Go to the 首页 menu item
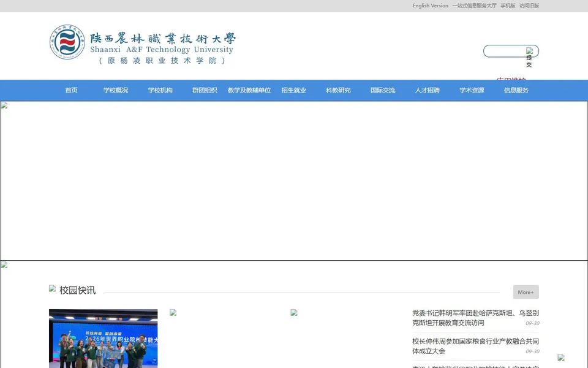The width and height of the screenshot is (588, 368). point(71,90)
